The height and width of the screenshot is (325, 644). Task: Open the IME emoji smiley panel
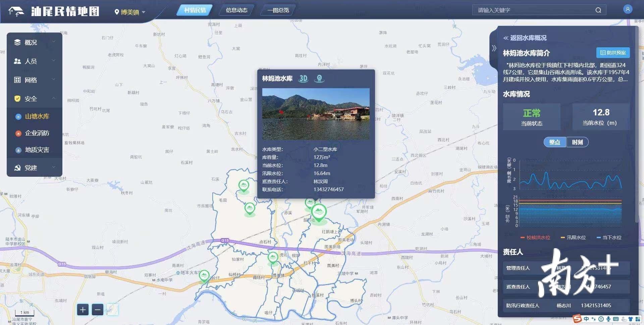point(601,319)
